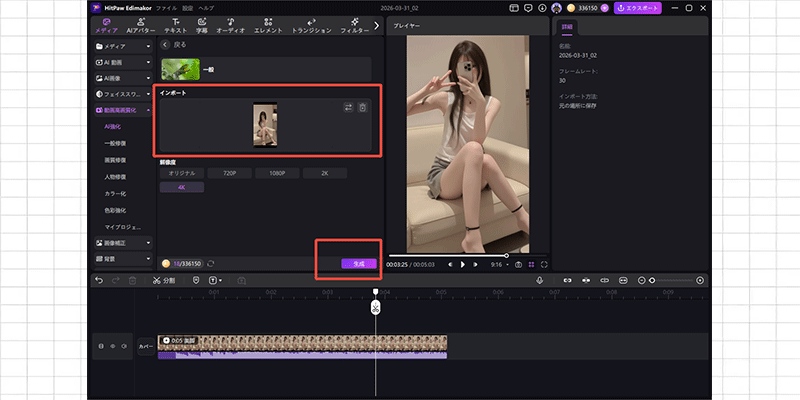
Task: Click the 分割 split scissors tool
Action: click(x=164, y=281)
